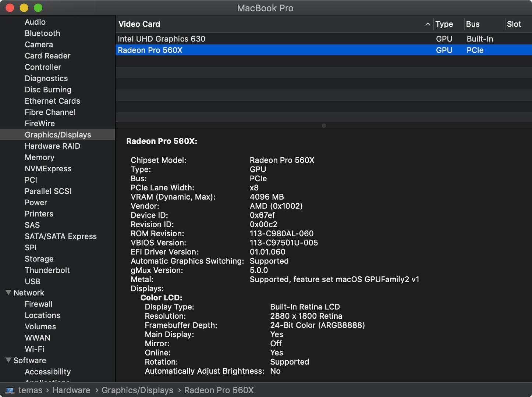Open Controller in the sidebar

pos(43,67)
